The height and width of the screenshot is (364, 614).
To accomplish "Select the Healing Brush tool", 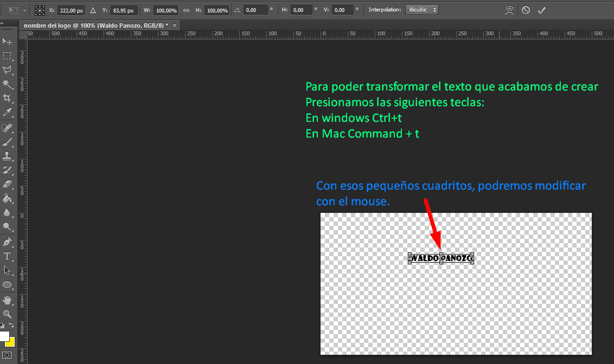I will click(7, 128).
